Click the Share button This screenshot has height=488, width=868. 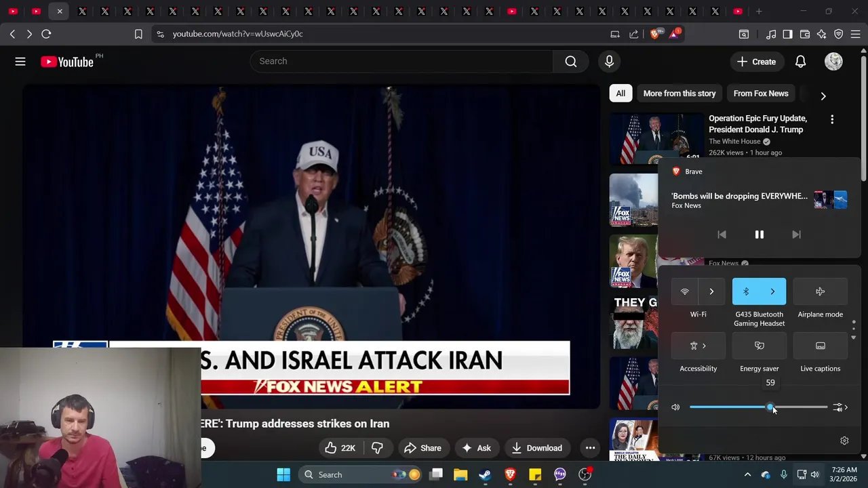coord(422,448)
